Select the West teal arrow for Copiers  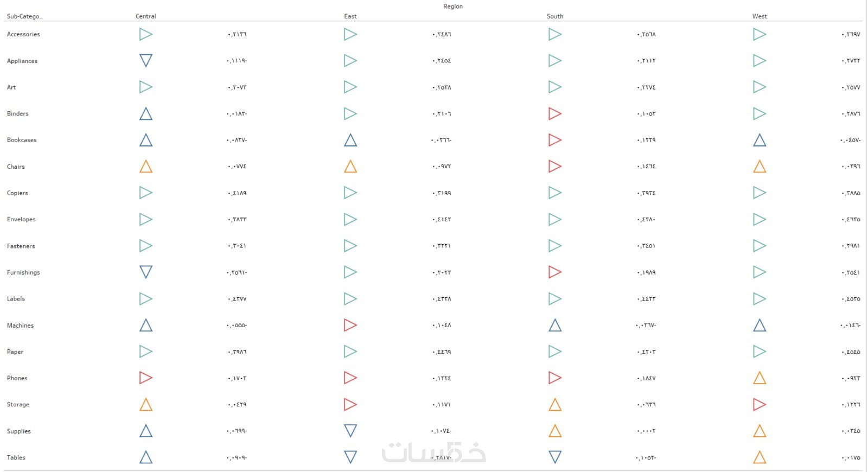point(759,193)
